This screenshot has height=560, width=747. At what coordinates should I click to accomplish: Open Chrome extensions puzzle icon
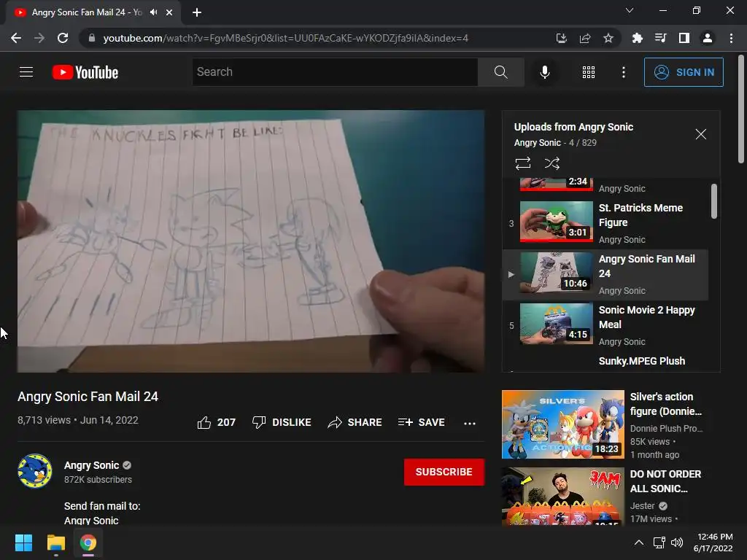click(638, 38)
